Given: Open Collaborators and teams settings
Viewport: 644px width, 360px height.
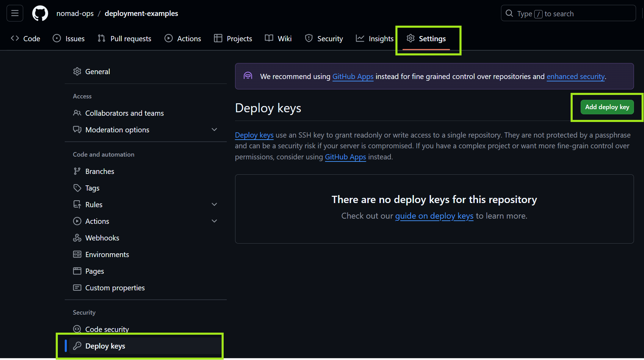Looking at the screenshot, I should pos(145,113).
